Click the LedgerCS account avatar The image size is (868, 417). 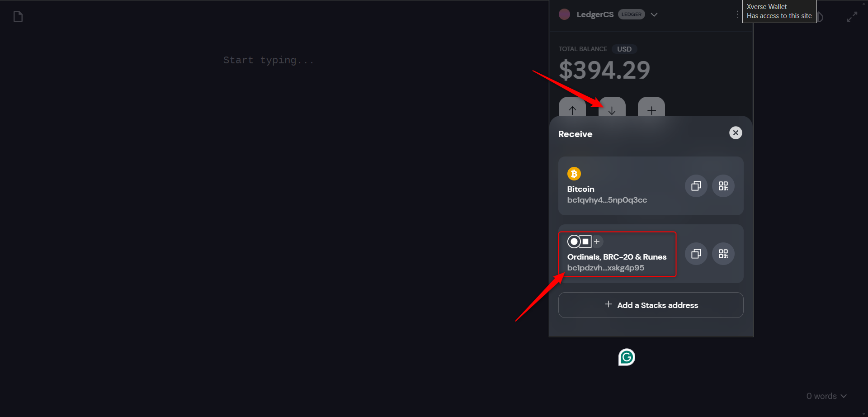tap(564, 14)
